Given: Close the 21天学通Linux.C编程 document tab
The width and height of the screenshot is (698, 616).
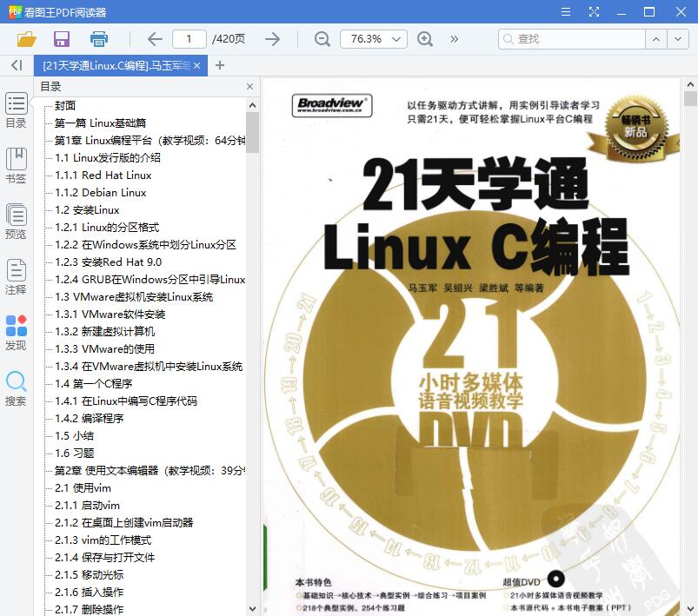Looking at the screenshot, I should point(196,65).
